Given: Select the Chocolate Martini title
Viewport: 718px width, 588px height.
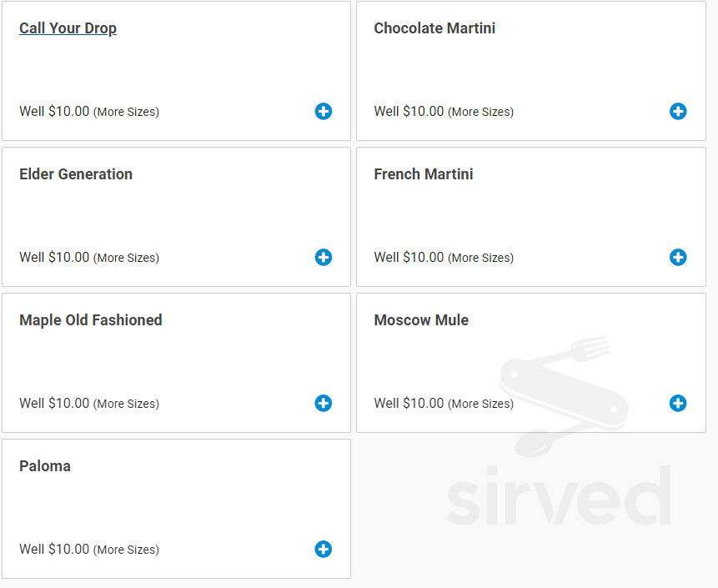Looking at the screenshot, I should click(434, 28).
